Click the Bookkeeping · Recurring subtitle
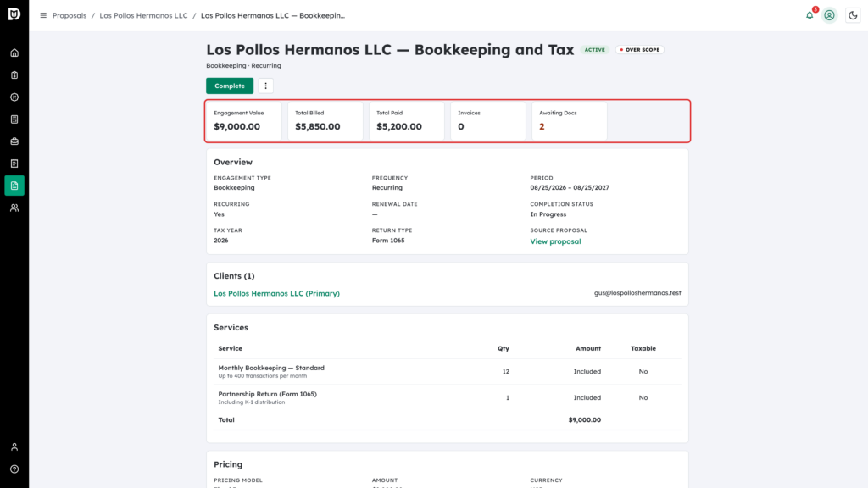Image resolution: width=868 pixels, height=488 pixels. [x=243, y=66]
